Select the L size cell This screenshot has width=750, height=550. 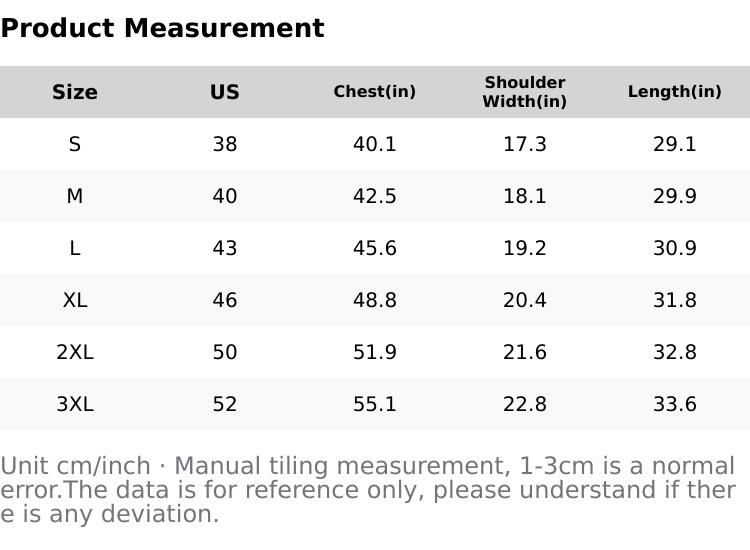click(x=75, y=248)
